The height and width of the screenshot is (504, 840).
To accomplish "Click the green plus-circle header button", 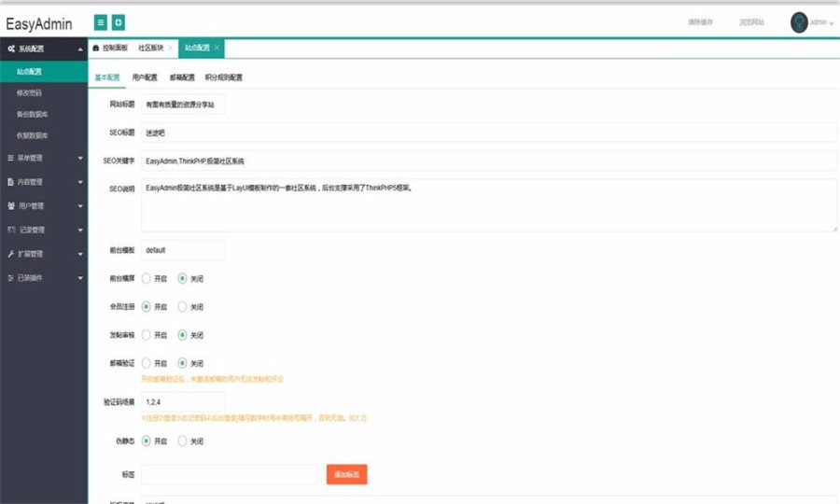I will click(119, 22).
